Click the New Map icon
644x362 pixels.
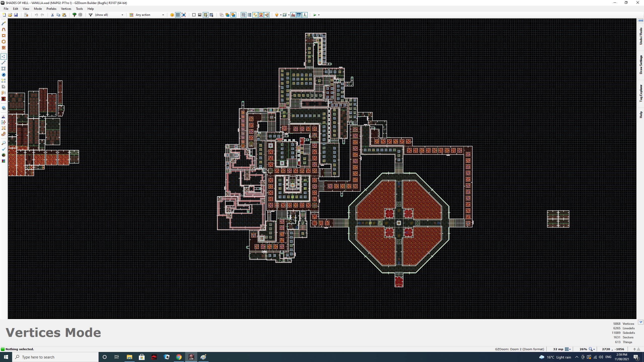(x=4, y=15)
